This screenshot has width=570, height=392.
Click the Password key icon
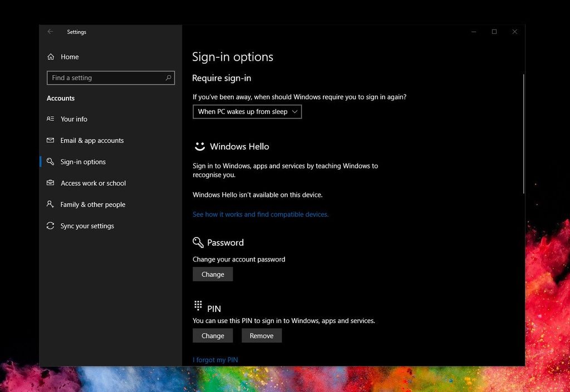198,242
